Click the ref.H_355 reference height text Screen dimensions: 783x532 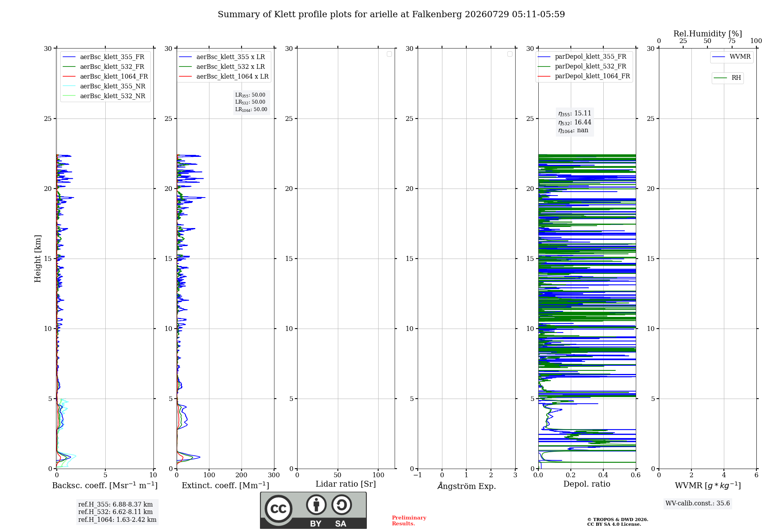[x=115, y=505]
